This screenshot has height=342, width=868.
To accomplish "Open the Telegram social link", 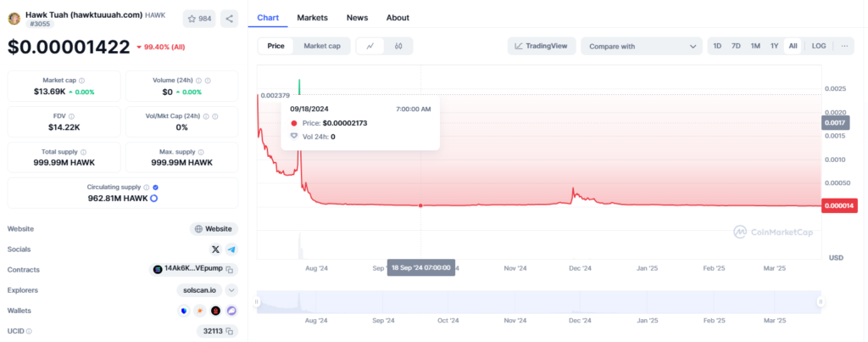I will (232, 249).
